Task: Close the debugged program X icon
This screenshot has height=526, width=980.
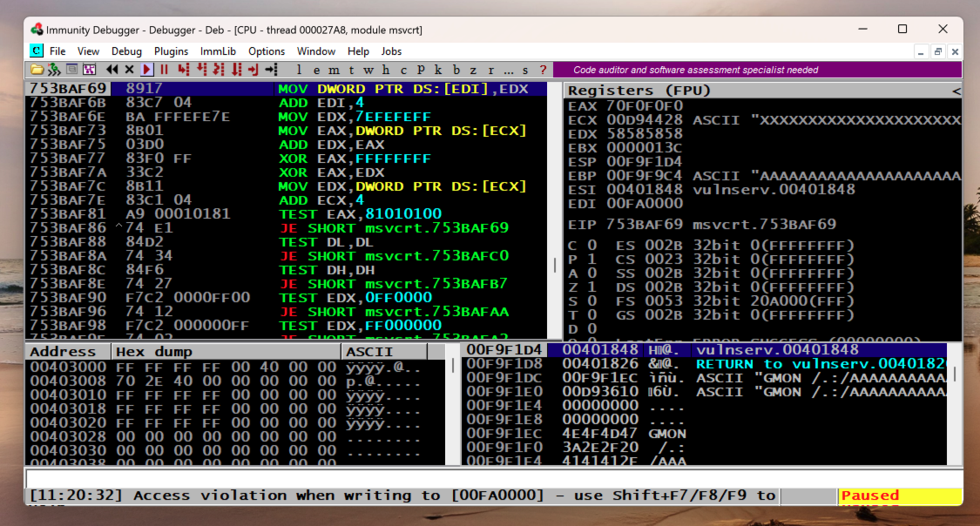Action: 130,70
